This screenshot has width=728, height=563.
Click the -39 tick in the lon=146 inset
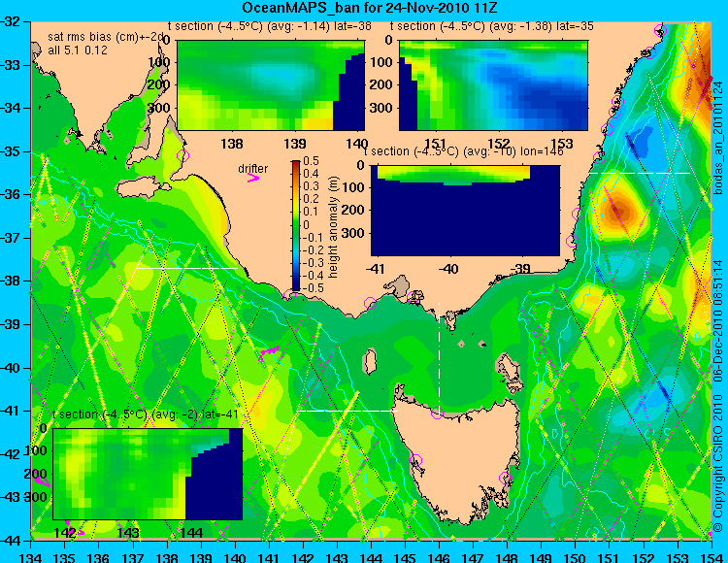(520, 268)
